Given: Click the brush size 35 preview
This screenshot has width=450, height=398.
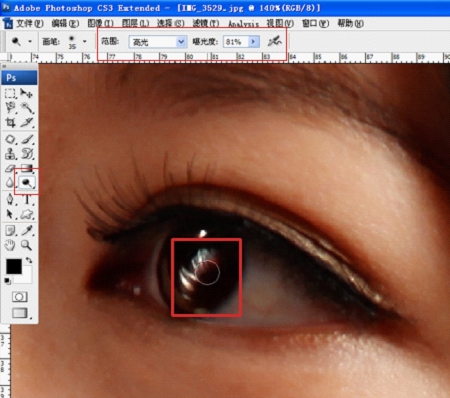Looking at the screenshot, I should pyautogui.click(x=72, y=42).
